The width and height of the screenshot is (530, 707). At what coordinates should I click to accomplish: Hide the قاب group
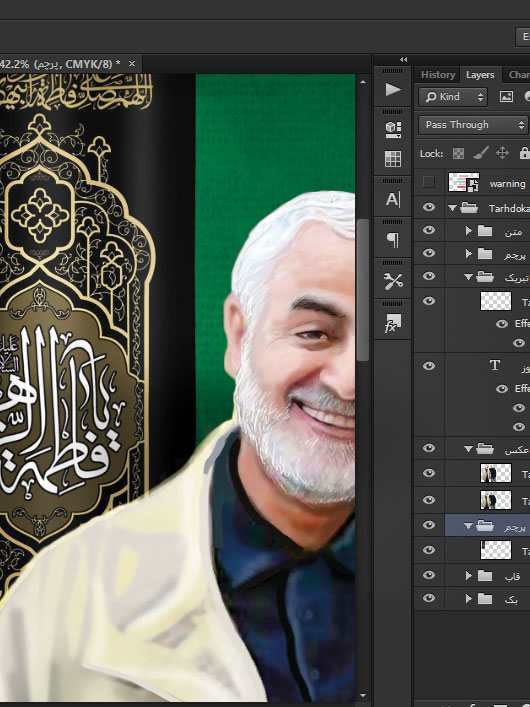[429, 575]
